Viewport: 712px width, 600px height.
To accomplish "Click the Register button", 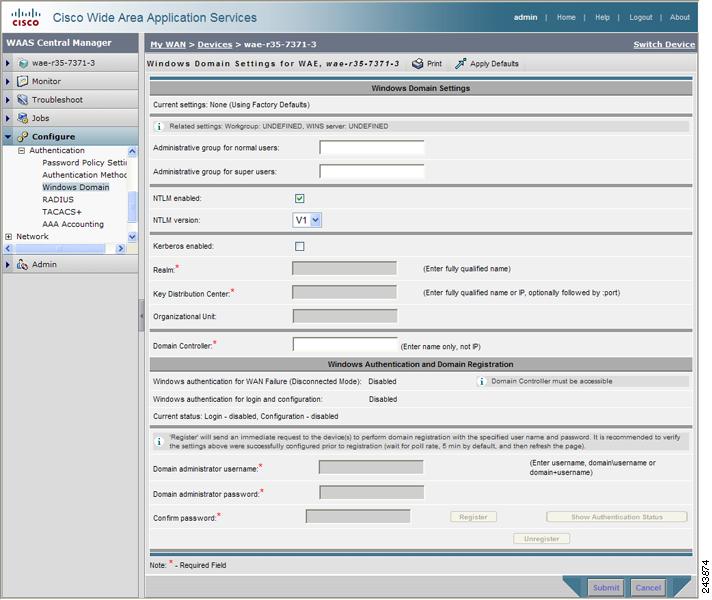I will click(x=473, y=517).
